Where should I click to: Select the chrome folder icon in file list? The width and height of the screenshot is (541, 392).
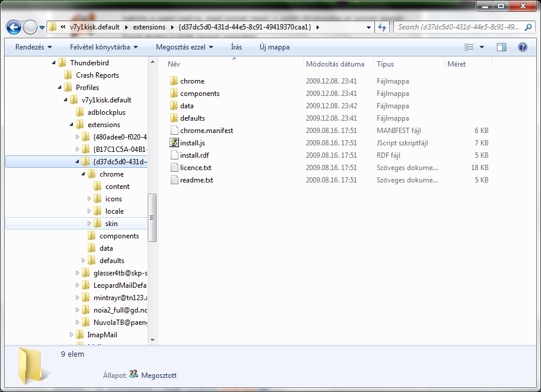(174, 81)
